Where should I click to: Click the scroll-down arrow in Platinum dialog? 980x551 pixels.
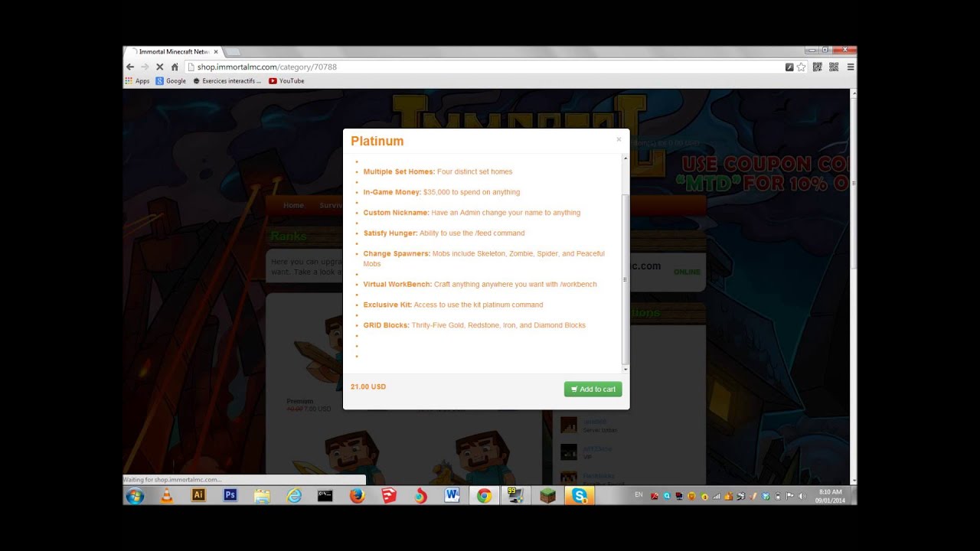tap(626, 370)
